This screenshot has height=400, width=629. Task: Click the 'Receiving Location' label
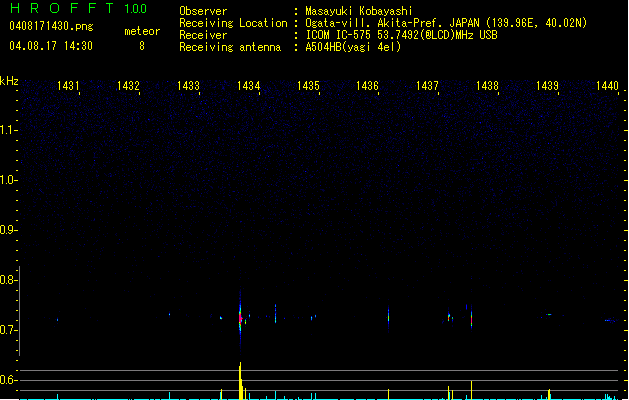[x=233, y=23]
